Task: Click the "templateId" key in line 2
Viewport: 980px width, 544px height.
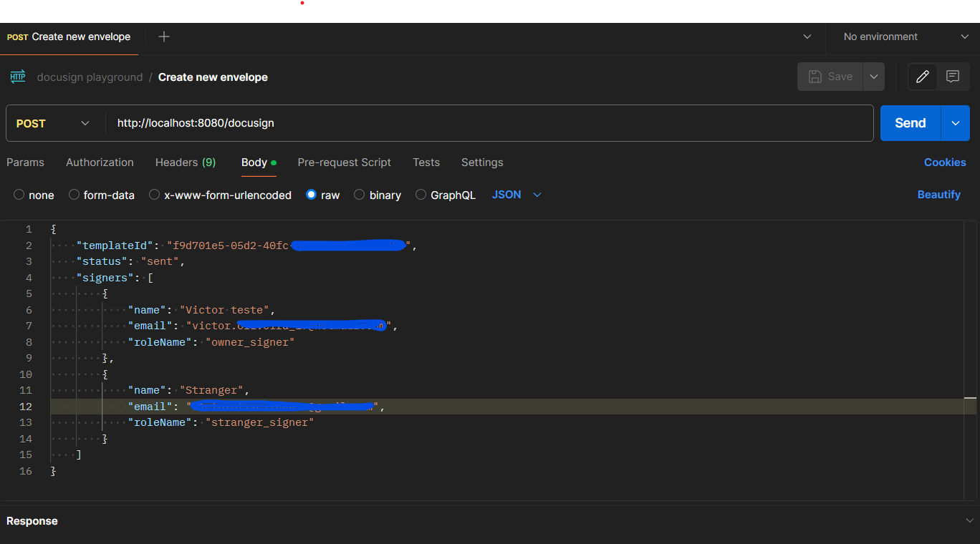Action: pyautogui.click(x=115, y=246)
